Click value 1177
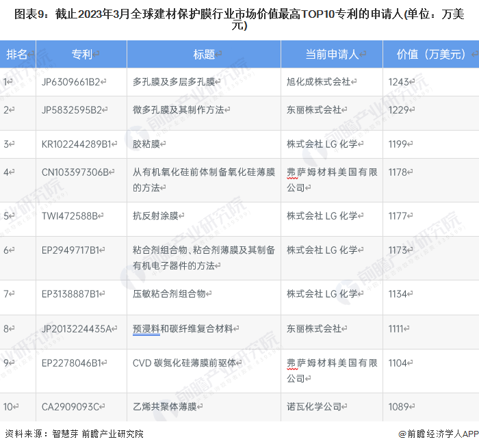479x448 pixels. pos(398,216)
